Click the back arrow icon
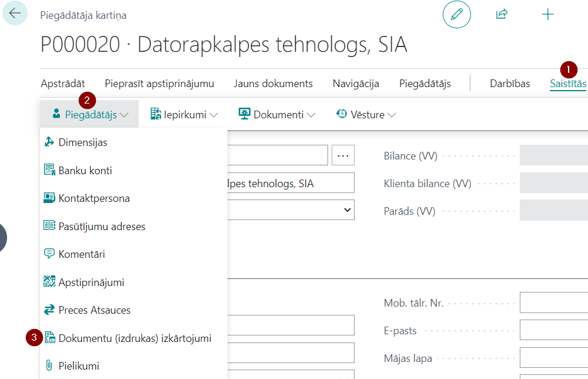The width and height of the screenshot is (588, 379). (15, 13)
